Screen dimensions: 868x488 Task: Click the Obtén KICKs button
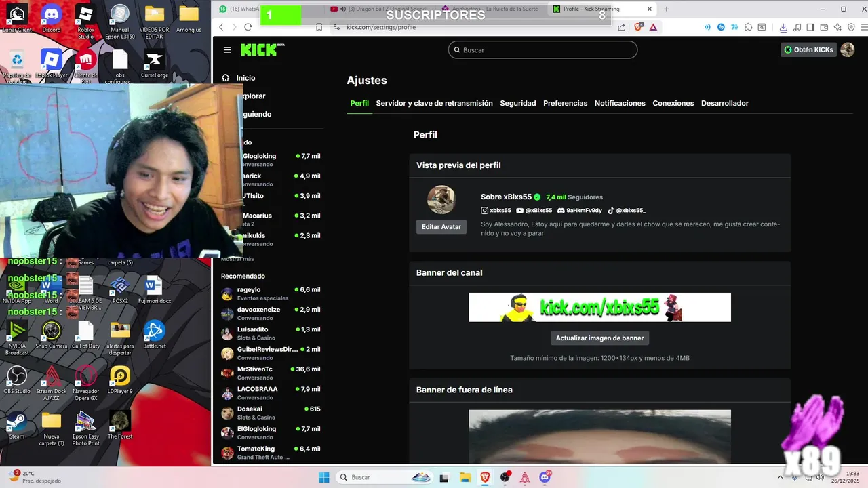808,49
